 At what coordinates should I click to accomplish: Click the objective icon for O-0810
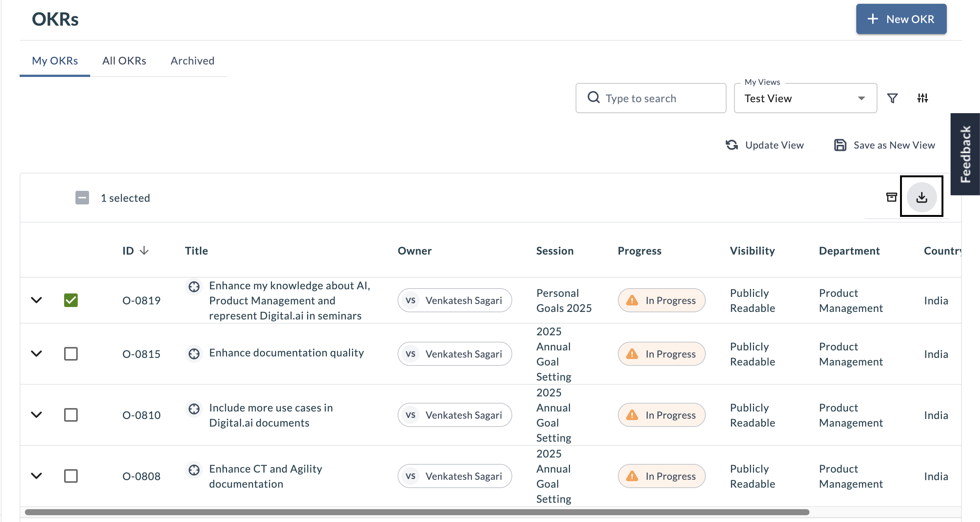(x=194, y=409)
